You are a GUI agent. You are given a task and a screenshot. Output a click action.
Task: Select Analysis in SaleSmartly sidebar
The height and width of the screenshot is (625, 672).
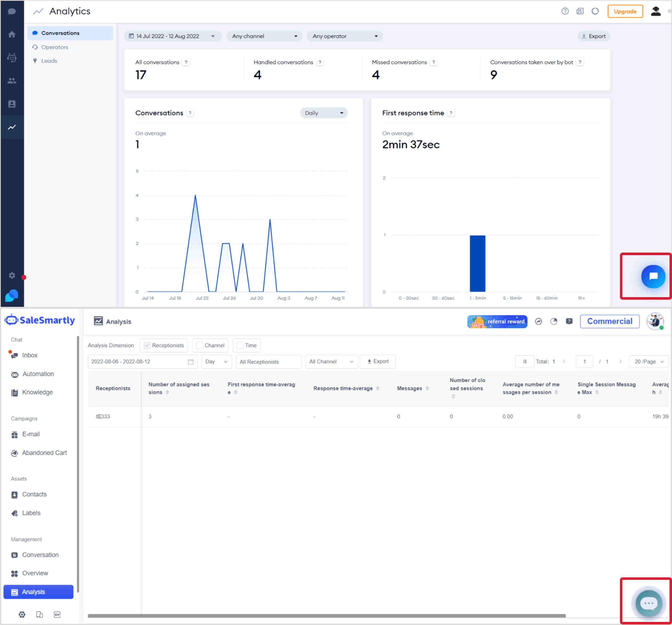click(x=39, y=592)
